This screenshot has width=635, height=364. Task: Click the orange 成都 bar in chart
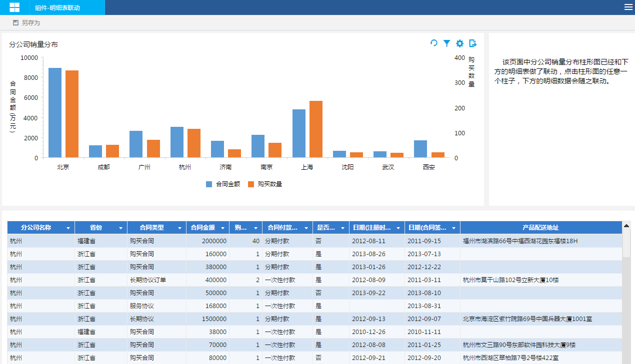coord(112,151)
